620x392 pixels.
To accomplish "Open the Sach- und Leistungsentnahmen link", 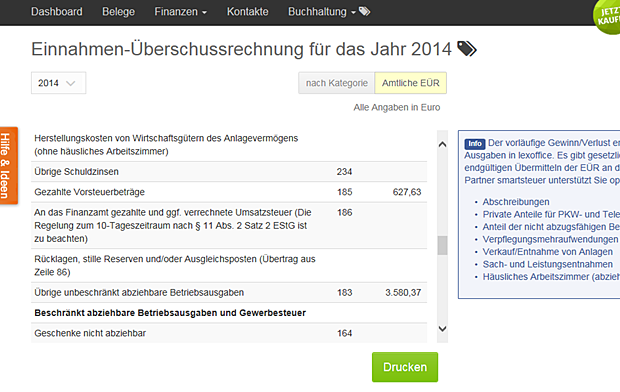I will pos(548,264).
